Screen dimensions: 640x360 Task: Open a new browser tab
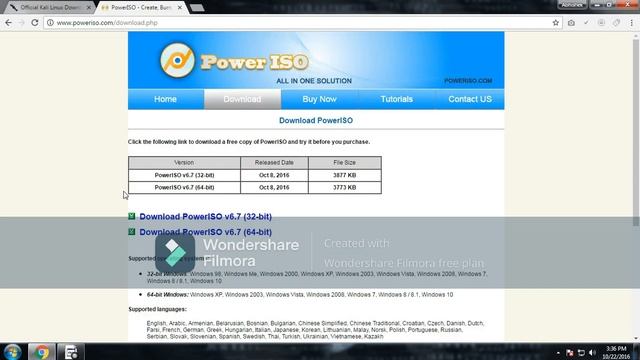197,7
